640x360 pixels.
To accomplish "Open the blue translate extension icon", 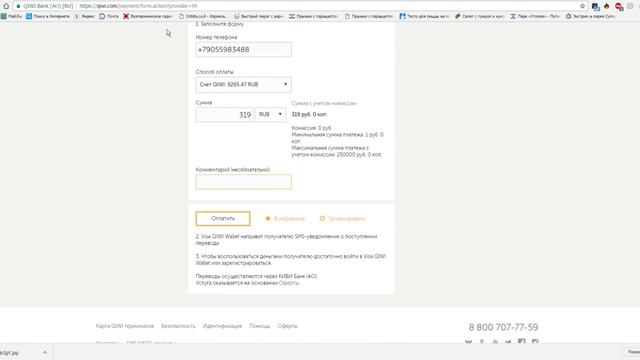I will [x=596, y=7].
